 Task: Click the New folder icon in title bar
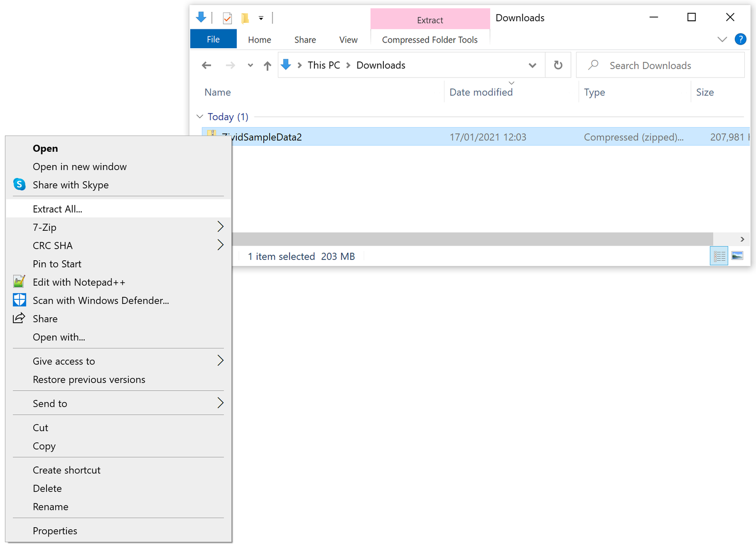point(245,18)
